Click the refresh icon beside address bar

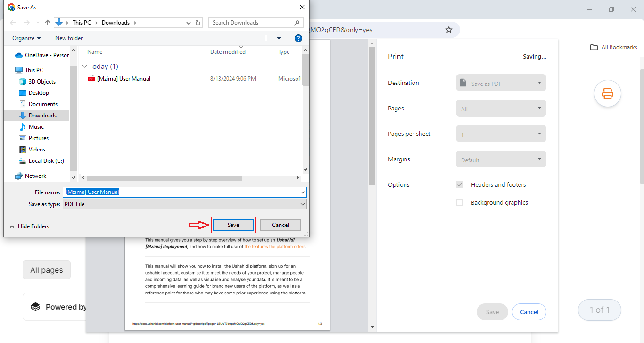point(198,23)
